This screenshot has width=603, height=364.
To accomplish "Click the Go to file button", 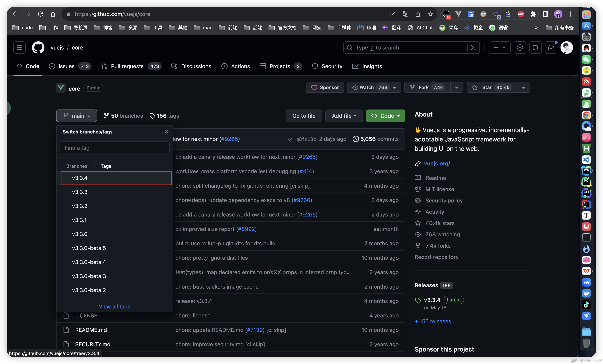I will point(304,116).
